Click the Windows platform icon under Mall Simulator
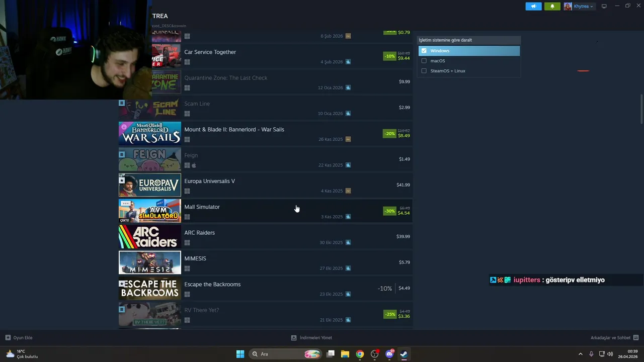644x362 pixels. [187, 217]
